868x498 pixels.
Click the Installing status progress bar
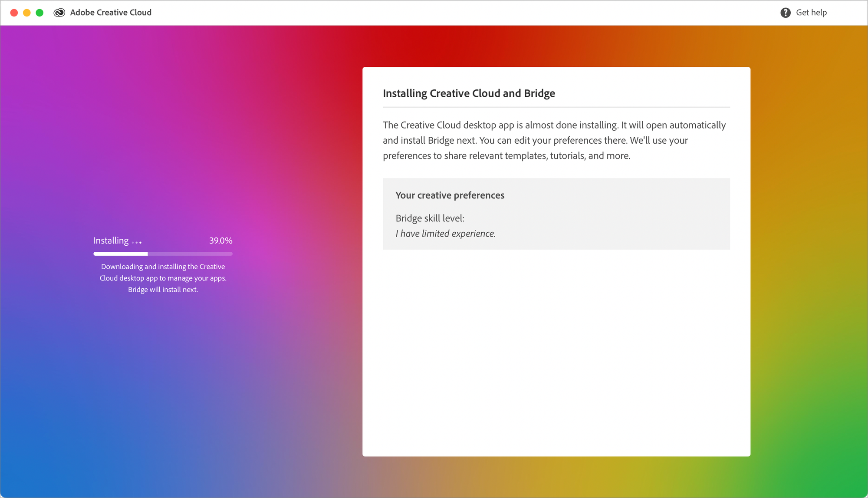tap(162, 254)
